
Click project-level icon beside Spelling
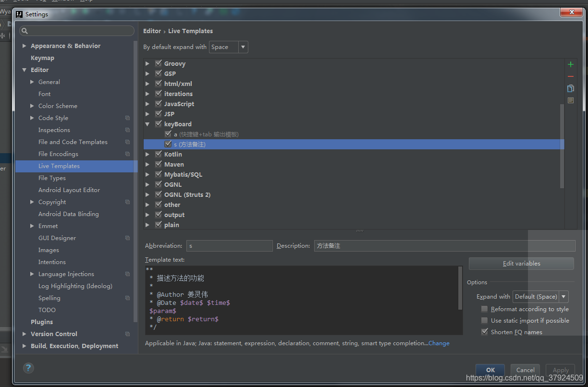coord(127,298)
